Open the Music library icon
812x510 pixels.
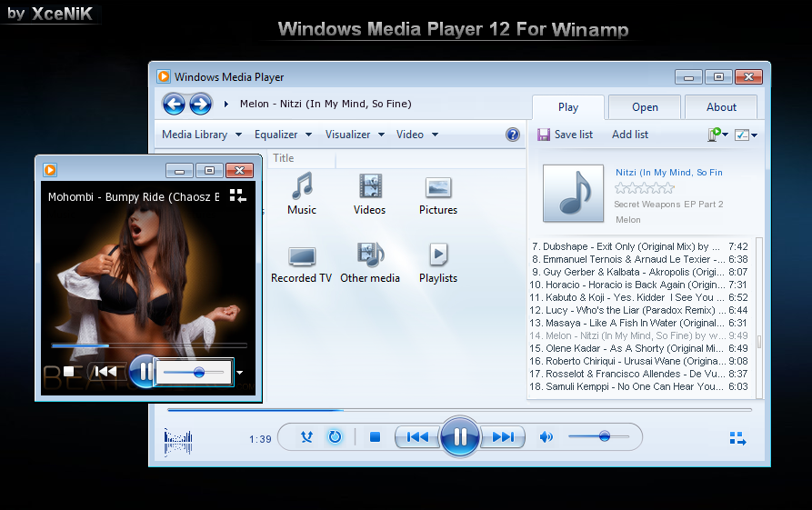click(302, 194)
